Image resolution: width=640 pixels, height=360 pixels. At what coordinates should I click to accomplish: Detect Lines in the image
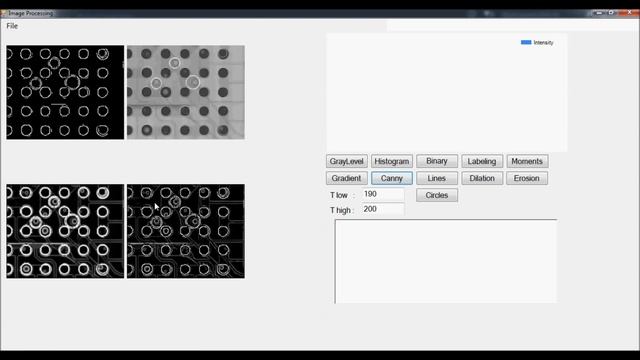(x=437, y=178)
